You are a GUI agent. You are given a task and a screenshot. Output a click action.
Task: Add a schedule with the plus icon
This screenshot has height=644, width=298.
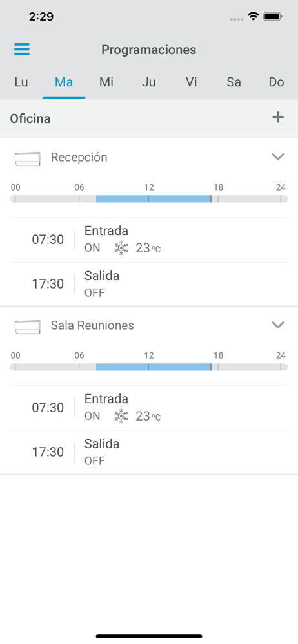278,118
